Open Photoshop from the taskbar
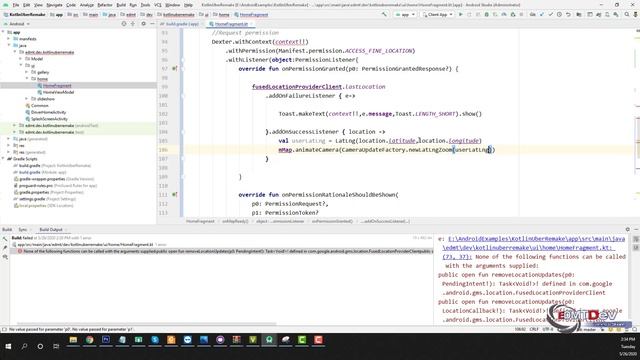640x360 pixels. [x=106, y=340]
